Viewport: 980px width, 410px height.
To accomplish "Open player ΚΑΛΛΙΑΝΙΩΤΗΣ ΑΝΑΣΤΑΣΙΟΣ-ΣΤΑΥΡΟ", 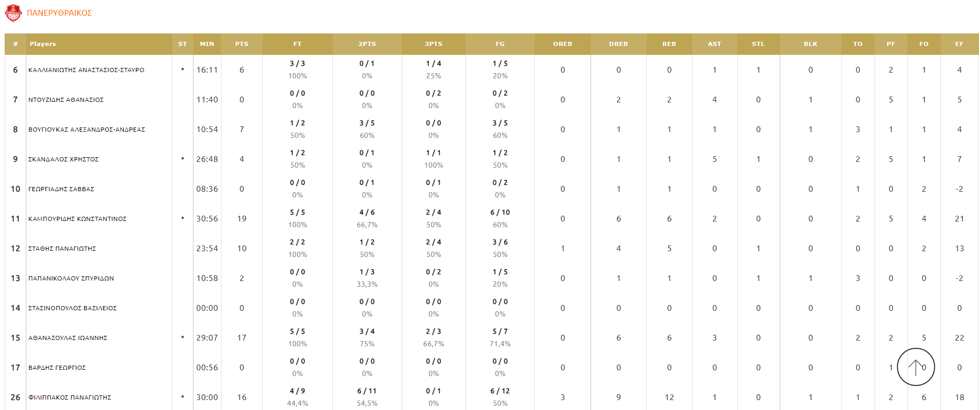I will point(86,70).
